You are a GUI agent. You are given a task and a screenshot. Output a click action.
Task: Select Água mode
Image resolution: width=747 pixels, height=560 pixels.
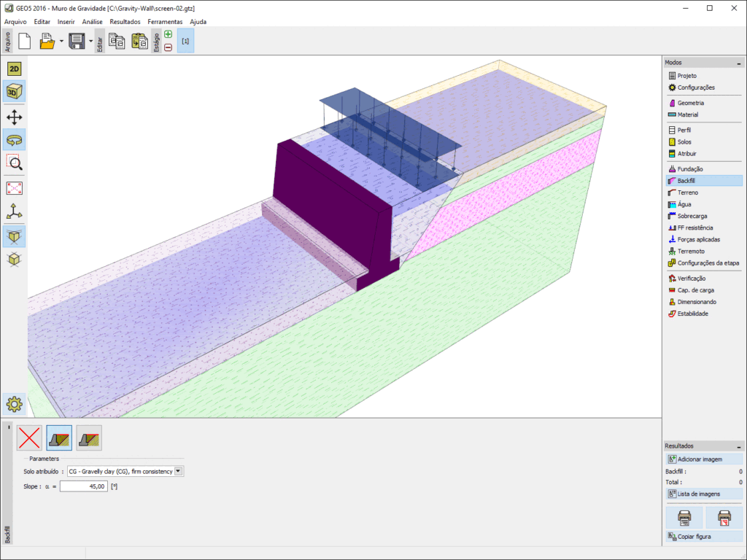[704, 204]
